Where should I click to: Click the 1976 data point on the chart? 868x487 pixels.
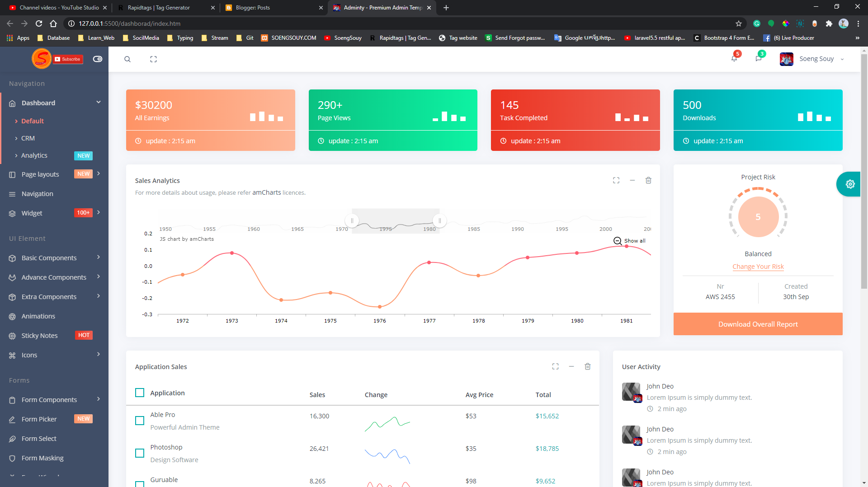380,307
